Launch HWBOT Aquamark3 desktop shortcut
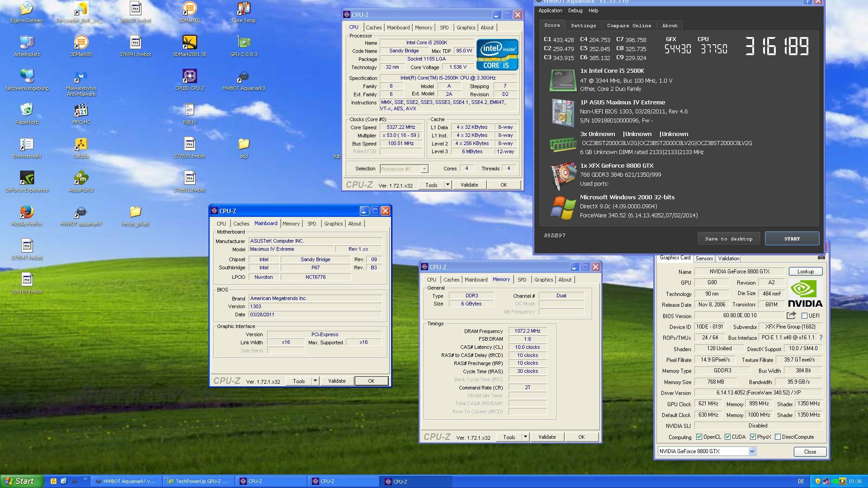This screenshot has height=488, width=868. (244, 80)
